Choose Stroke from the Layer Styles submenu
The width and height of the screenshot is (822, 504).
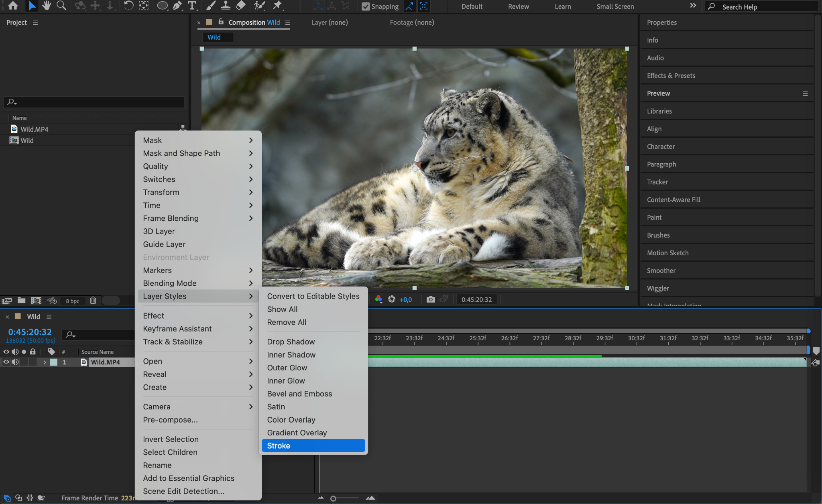pos(313,445)
